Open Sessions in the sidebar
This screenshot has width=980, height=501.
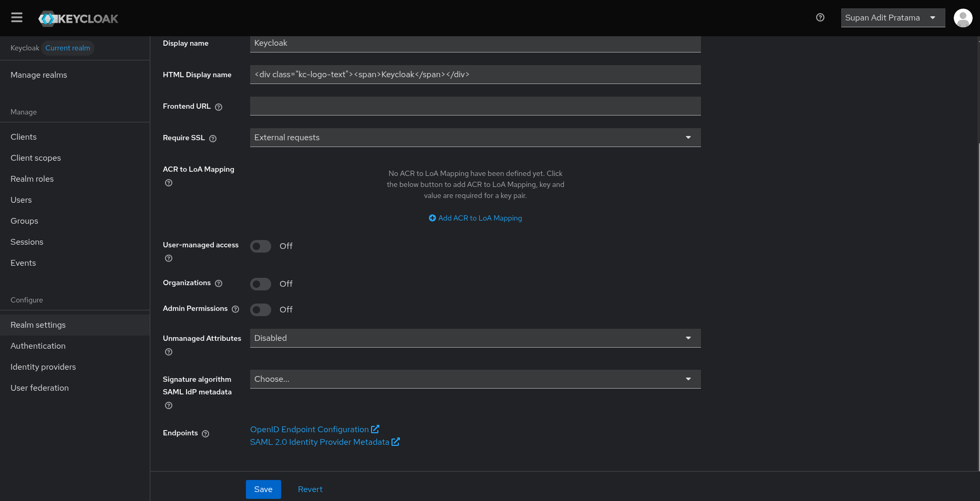(x=75, y=242)
